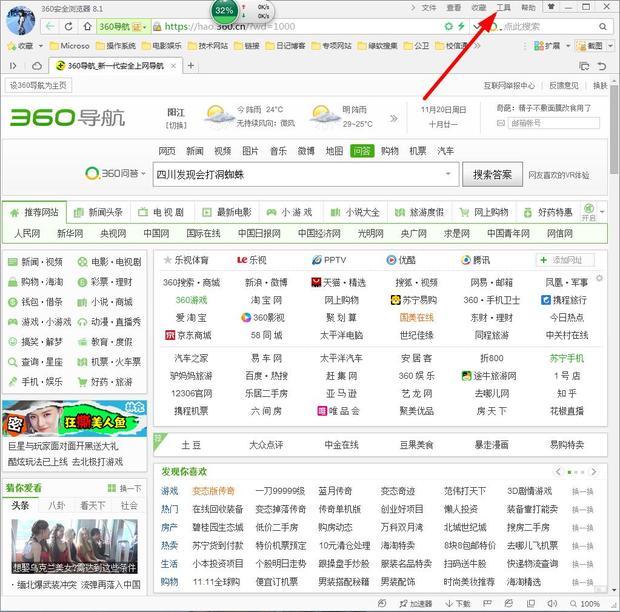Open the skin (shirt) icon in the title bar

[x=551, y=7]
